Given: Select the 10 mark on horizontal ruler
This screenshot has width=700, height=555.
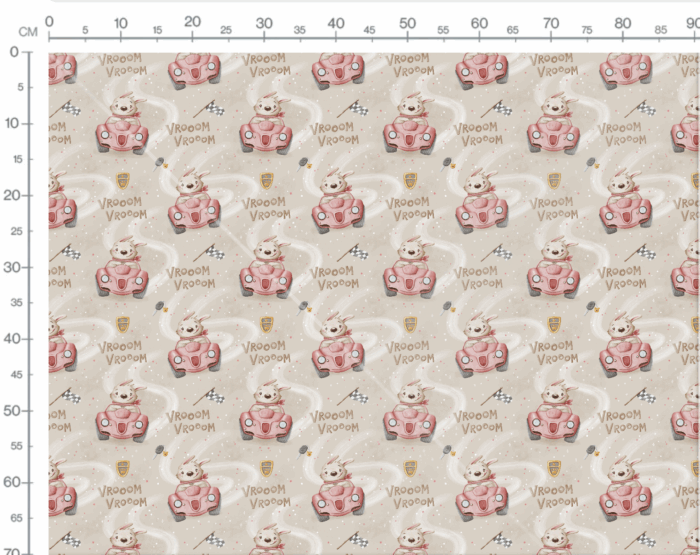Looking at the screenshot, I should point(121,23).
